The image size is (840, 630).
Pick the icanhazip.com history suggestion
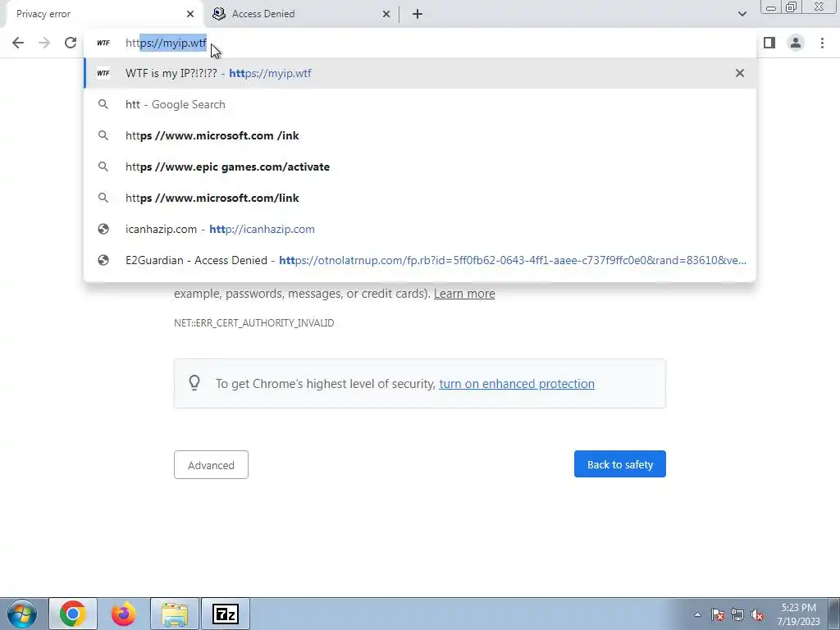pos(420,229)
